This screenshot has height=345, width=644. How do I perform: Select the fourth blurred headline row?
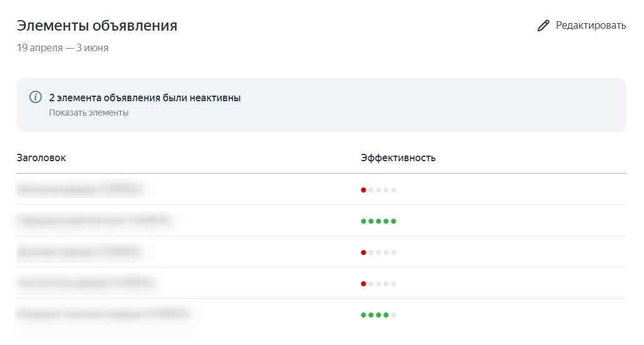[85, 283]
